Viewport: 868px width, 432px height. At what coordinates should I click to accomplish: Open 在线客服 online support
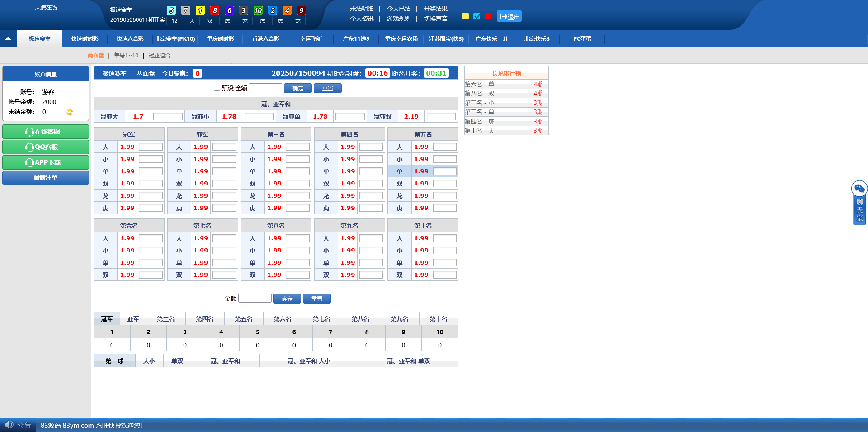[x=46, y=132]
